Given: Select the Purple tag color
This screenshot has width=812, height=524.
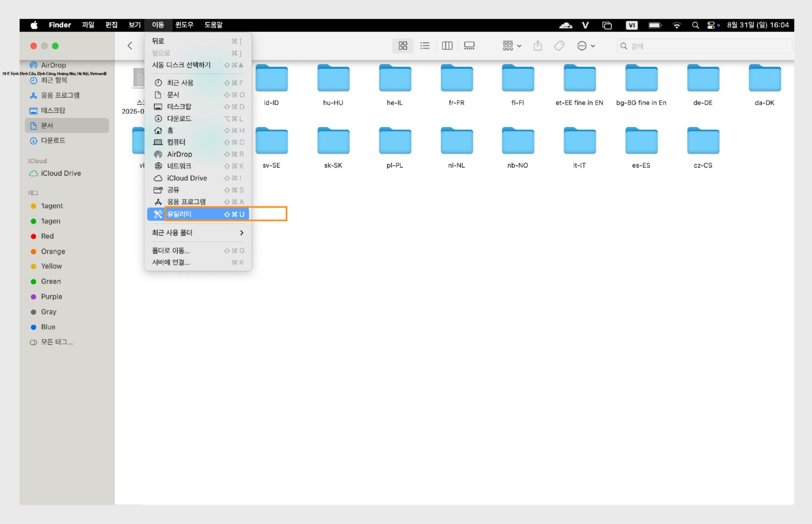Looking at the screenshot, I should pos(51,297).
